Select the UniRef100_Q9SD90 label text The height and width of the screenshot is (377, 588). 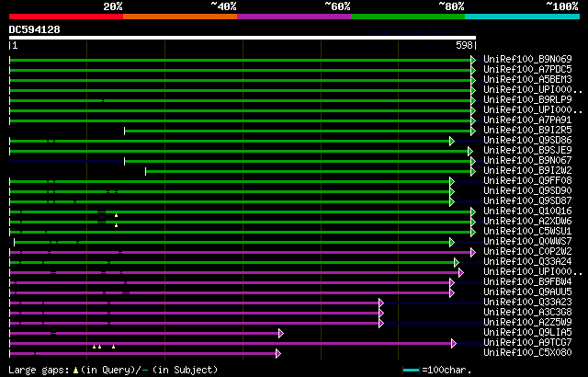(527, 191)
